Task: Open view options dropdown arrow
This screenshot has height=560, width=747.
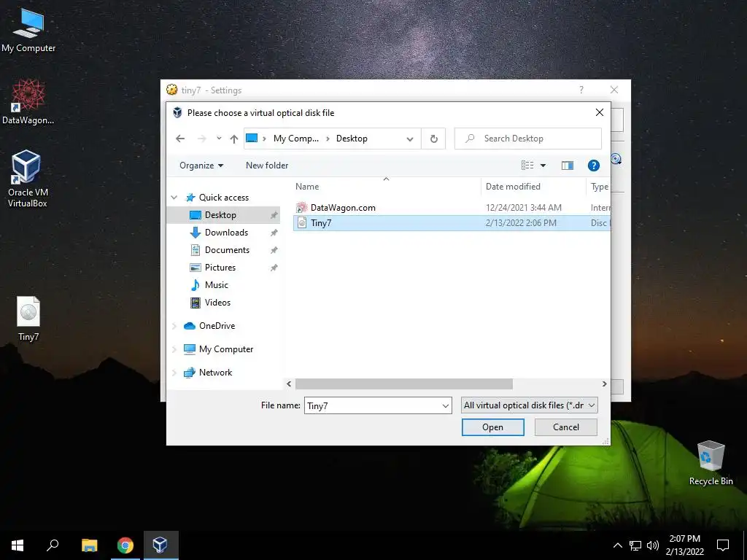Action: [x=543, y=166]
